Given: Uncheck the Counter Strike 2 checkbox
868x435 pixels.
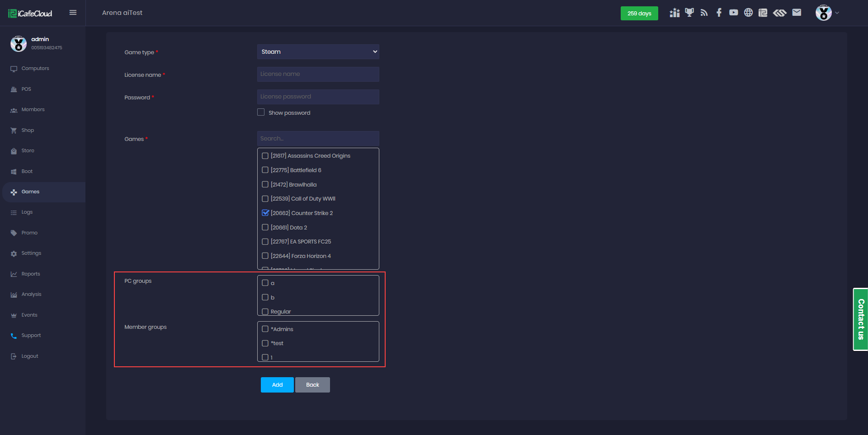Looking at the screenshot, I should (265, 213).
